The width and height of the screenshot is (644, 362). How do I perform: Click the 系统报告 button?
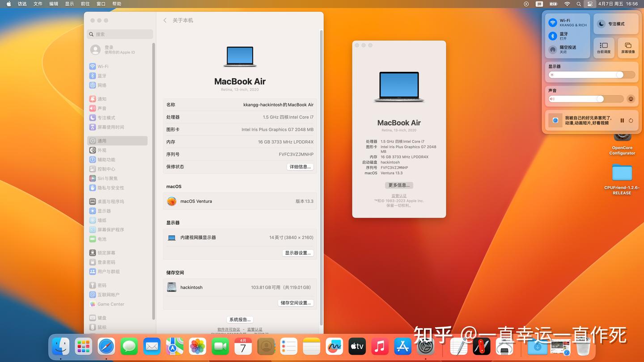click(240, 319)
